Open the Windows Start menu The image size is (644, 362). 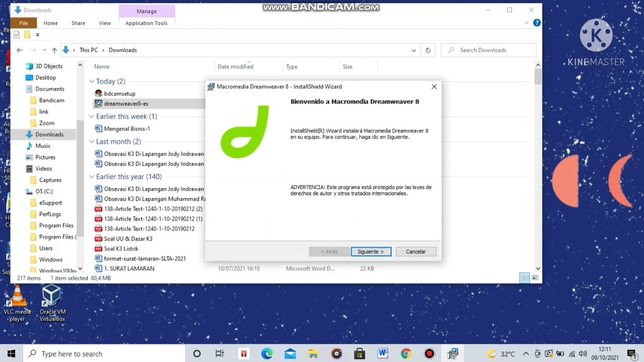(x=12, y=354)
